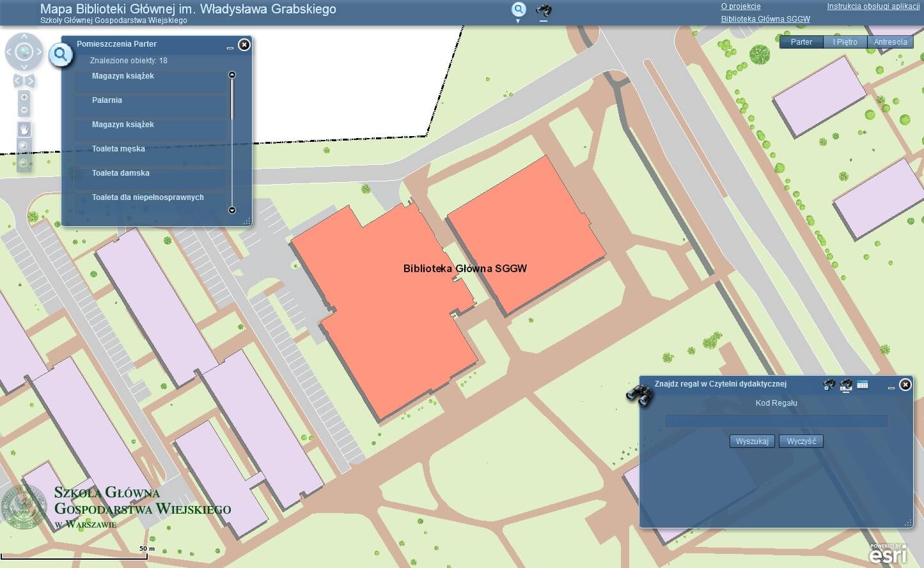Viewport: 924px width, 568px height.
Task: Minimize the Pomieszczenia Parter panel
Action: tap(230, 47)
